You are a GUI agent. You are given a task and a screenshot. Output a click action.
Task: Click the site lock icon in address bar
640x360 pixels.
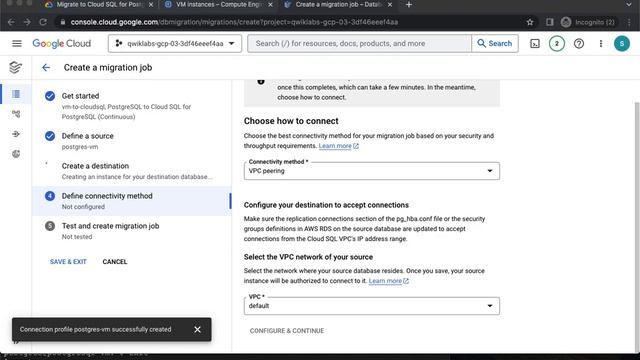coord(62,22)
